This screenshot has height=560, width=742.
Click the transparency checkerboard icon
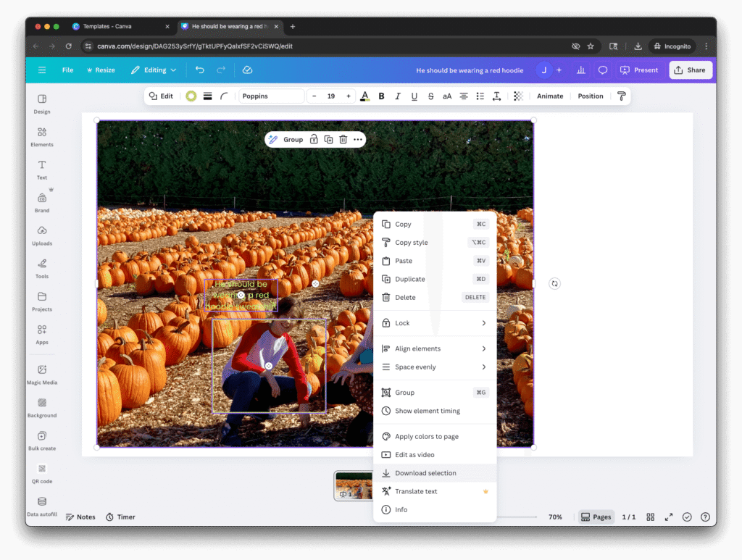518,96
